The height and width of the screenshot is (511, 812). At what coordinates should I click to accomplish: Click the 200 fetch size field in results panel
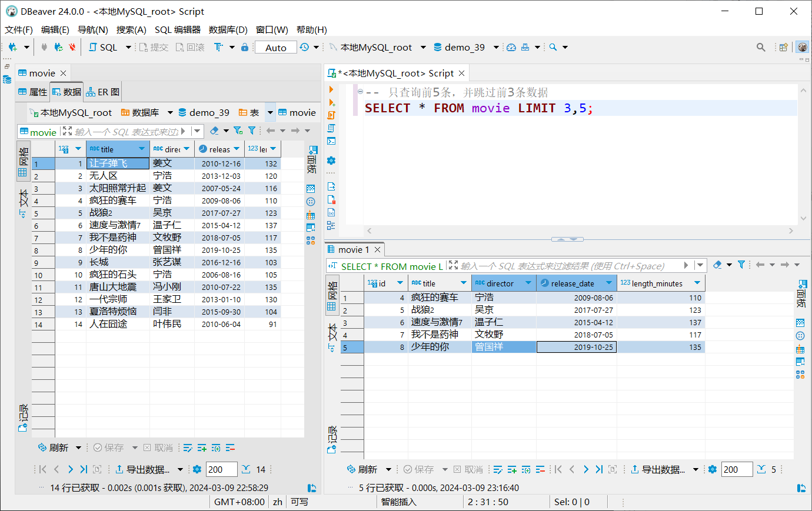pos(737,469)
